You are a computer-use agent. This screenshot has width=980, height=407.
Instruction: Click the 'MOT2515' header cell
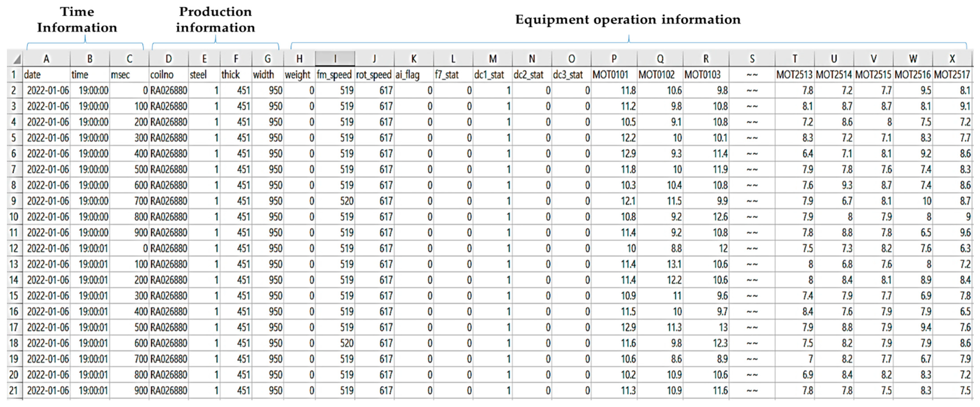point(873,75)
